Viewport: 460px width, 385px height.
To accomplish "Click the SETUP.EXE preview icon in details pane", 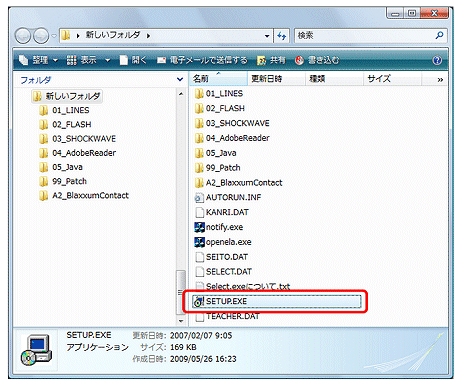I will pos(37,350).
